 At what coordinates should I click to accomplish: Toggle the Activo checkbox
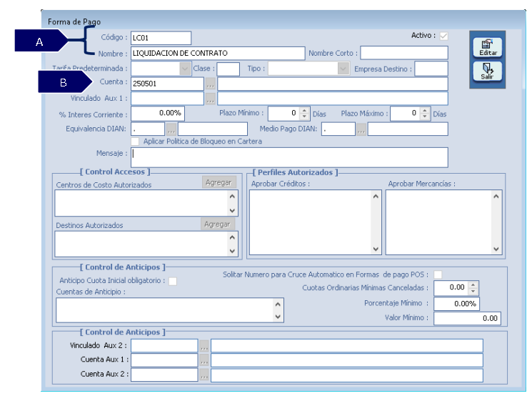point(443,36)
